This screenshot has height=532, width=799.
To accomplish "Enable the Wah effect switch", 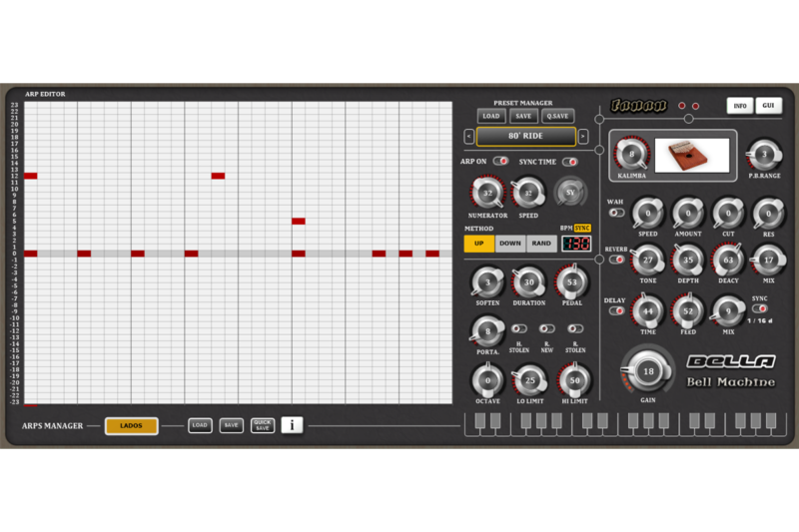I will click(616, 213).
